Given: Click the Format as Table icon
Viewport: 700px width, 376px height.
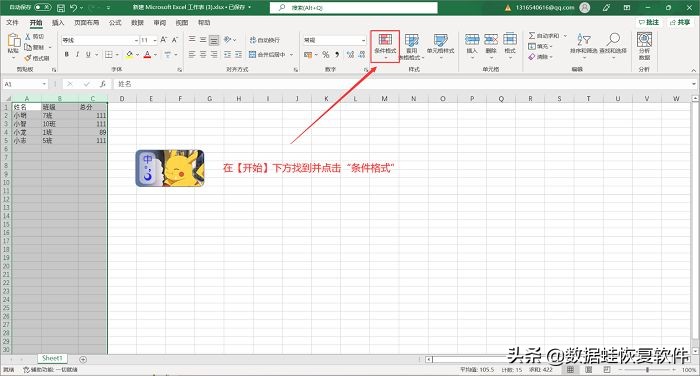Looking at the screenshot, I should [x=411, y=40].
